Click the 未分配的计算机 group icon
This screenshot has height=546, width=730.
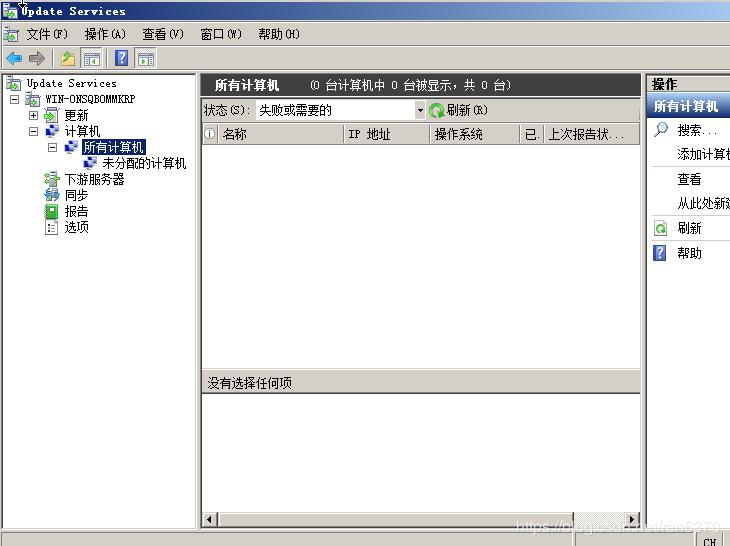click(89, 163)
